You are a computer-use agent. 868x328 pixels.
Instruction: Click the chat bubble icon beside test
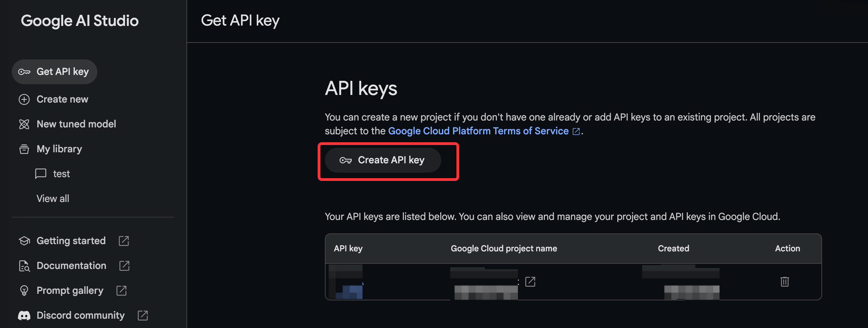41,173
